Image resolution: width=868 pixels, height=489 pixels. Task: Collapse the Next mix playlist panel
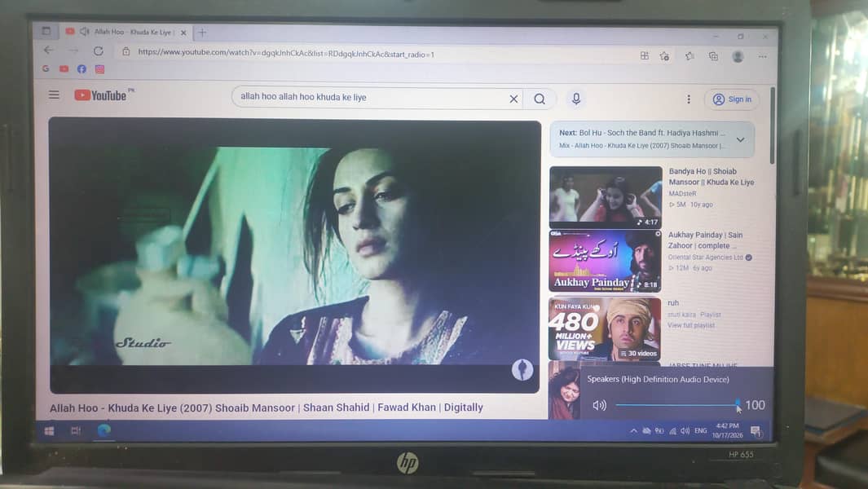click(x=740, y=139)
